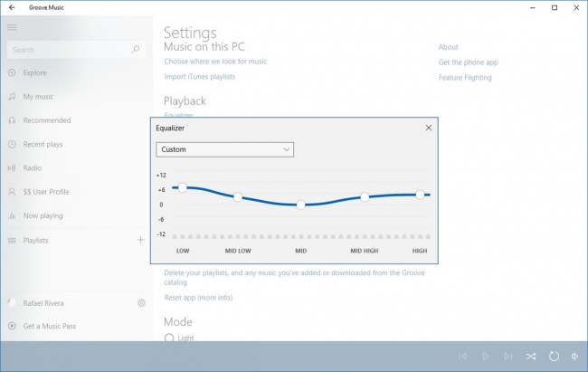Click the My music note icon
Screen dimensions: 588x372
[x=12, y=97]
